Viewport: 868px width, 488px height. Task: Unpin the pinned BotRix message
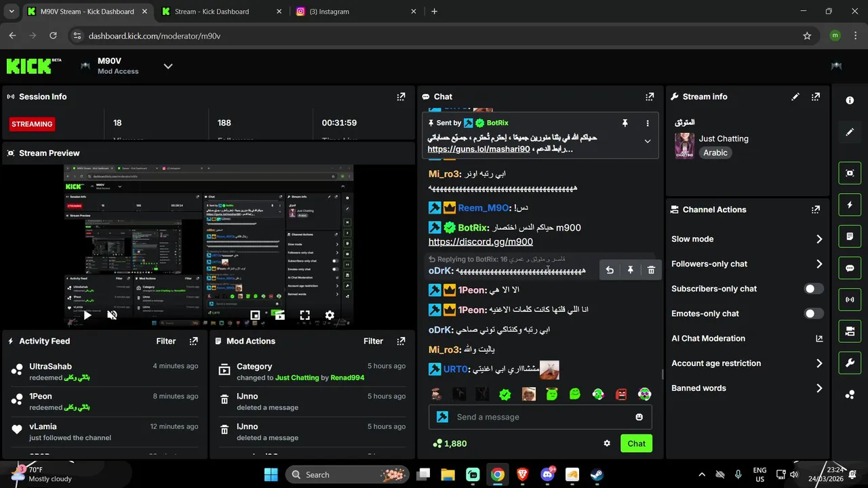(x=625, y=123)
